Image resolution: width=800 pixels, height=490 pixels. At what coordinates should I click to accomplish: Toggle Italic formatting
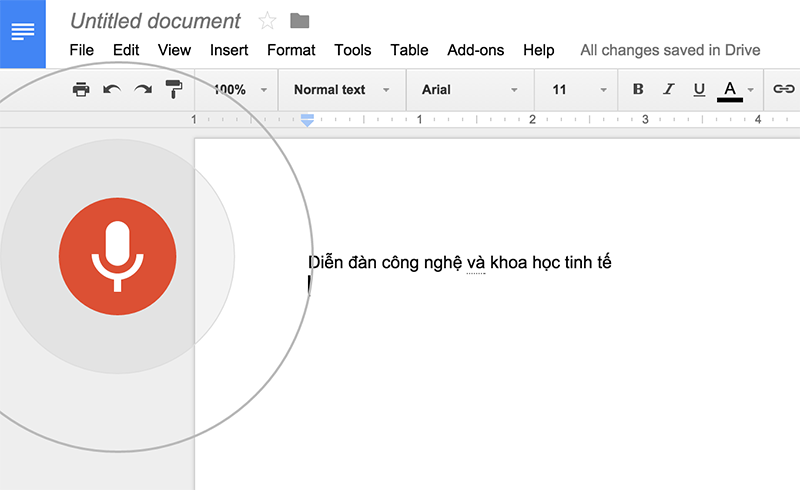click(x=668, y=89)
